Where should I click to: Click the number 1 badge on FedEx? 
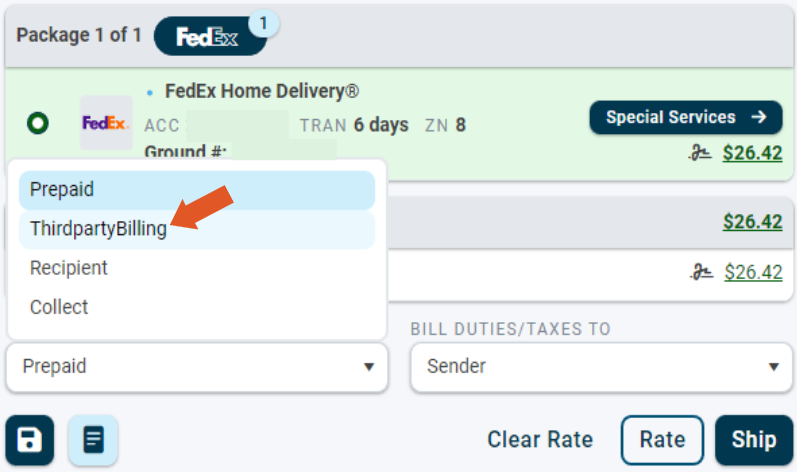263,20
